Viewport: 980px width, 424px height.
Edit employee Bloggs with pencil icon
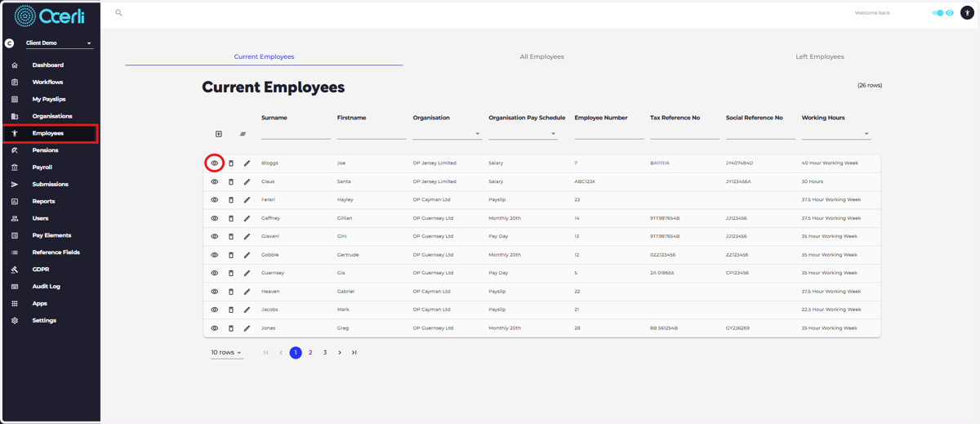pos(247,163)
